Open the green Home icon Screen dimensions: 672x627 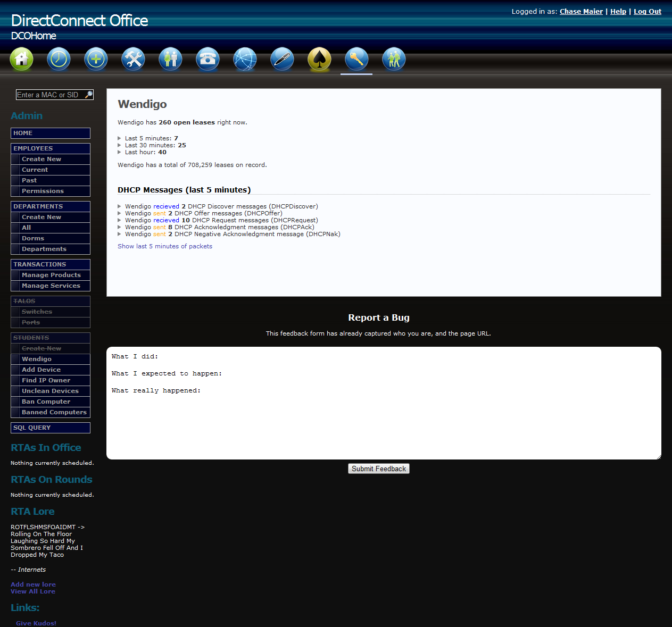pos(21,59)
